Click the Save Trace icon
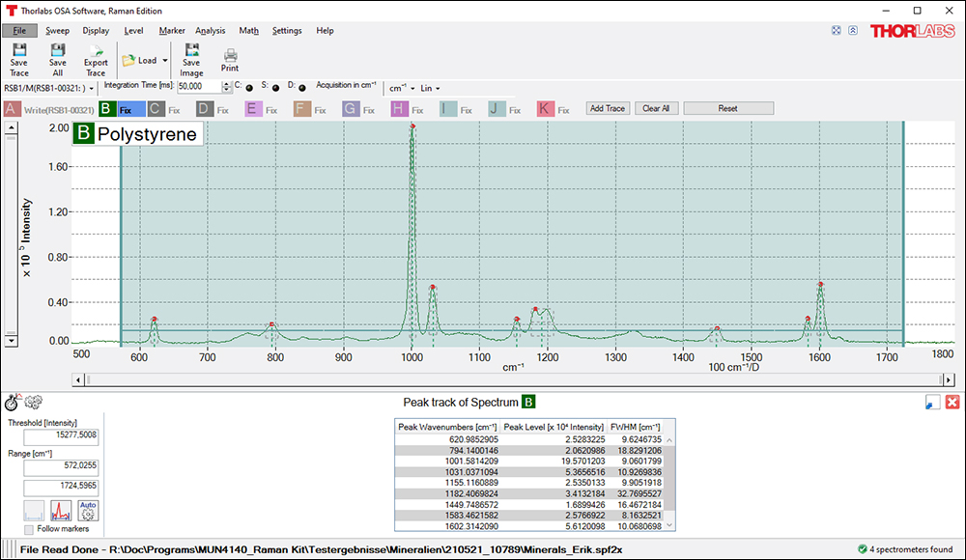Viewport: 966px width, 560px height. pyautogui.click(x=18, y=60)
